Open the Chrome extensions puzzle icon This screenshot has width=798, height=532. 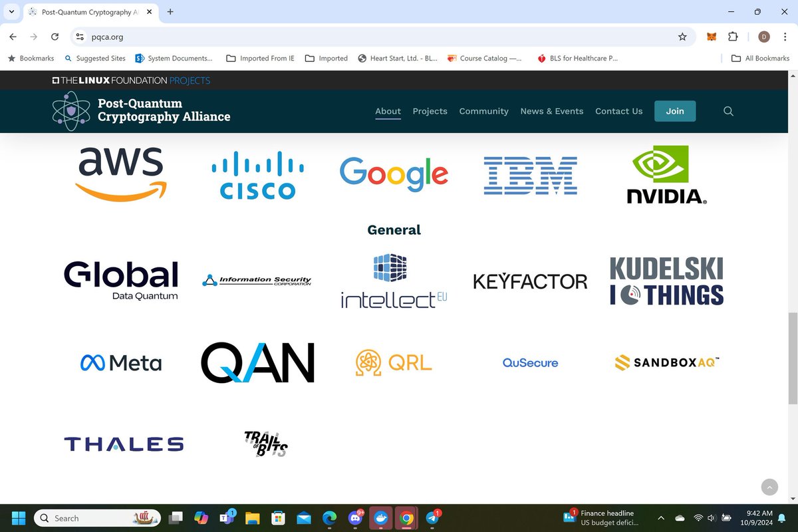tap(733, 37)
